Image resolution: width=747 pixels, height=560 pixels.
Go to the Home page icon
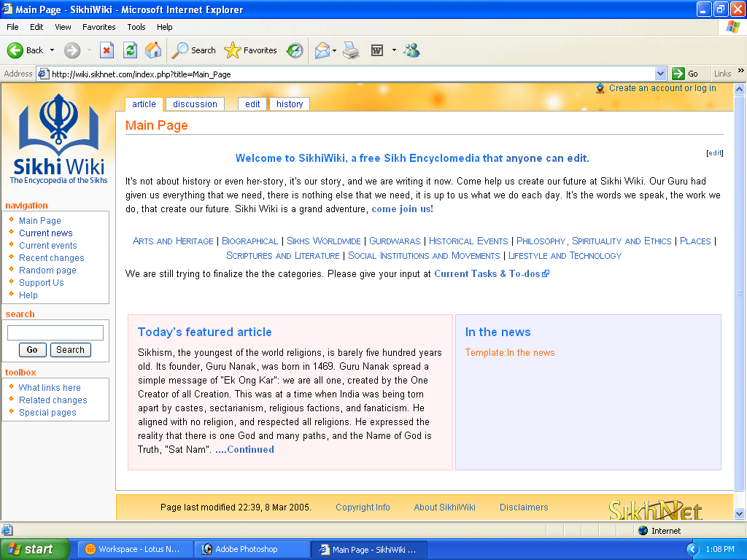point(153,50)
